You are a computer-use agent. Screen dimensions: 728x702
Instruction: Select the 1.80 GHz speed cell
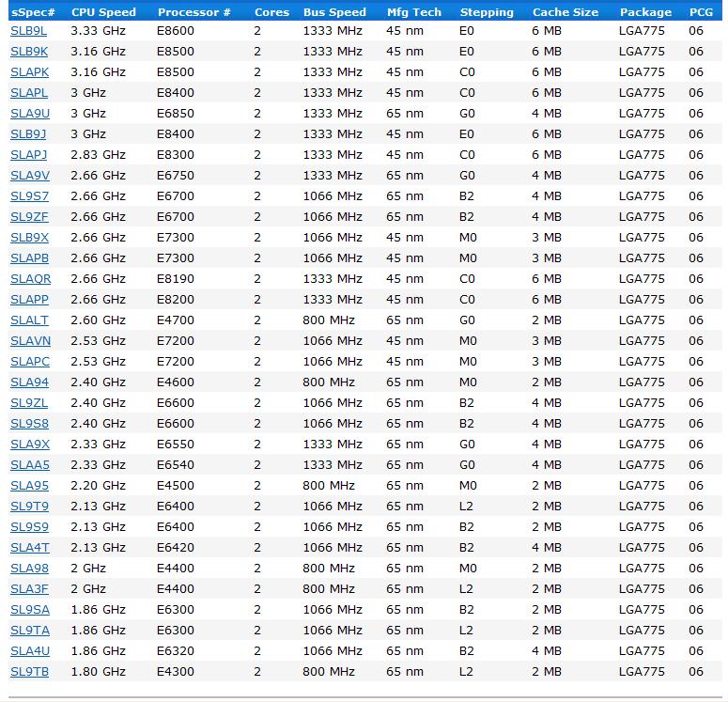coord(98,672)
